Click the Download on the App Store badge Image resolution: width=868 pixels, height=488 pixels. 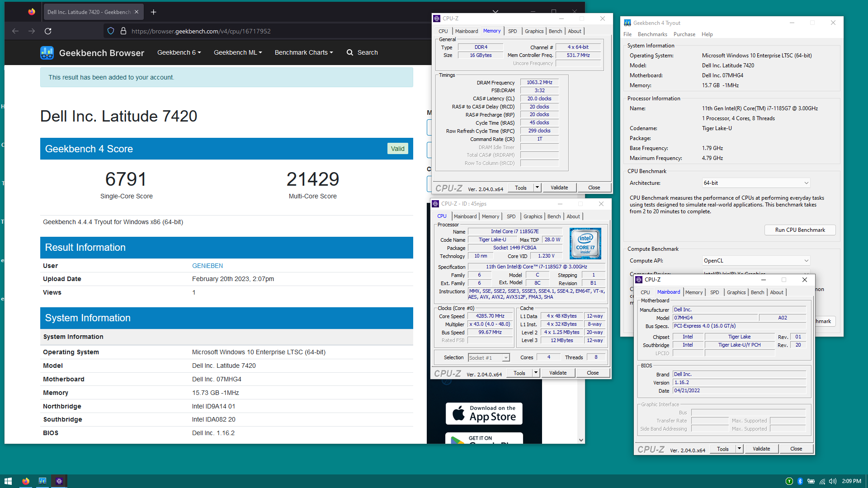(484, 413)
